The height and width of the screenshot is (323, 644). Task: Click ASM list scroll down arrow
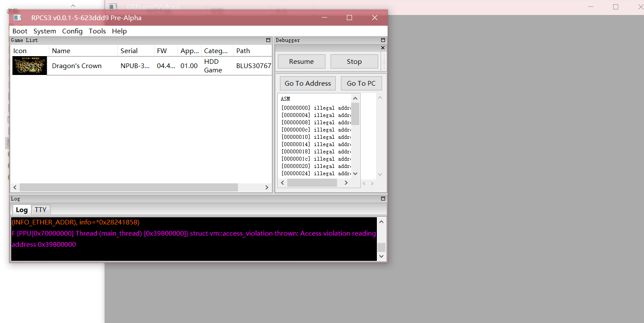pyautogui.click(x=355, y=173)
